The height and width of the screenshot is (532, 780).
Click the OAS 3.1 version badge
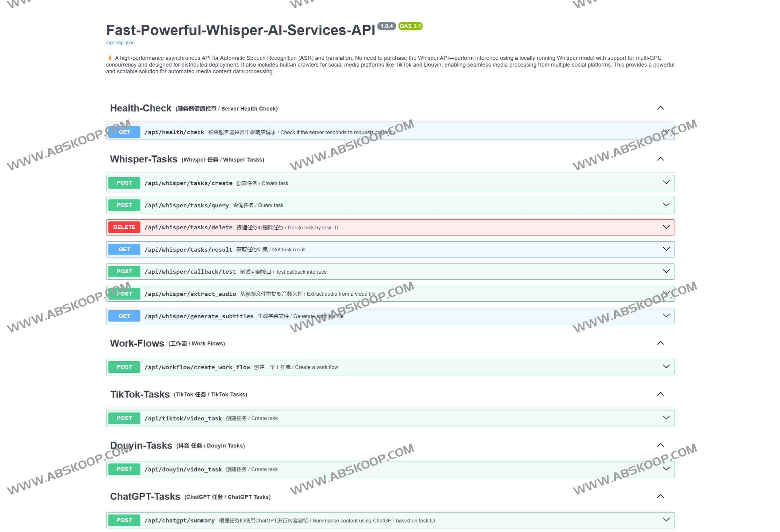click(410, 26)
